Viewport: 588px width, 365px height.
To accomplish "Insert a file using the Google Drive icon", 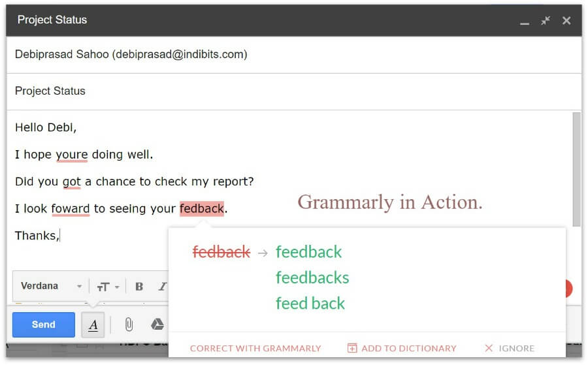I will click(x=157, y=325).
